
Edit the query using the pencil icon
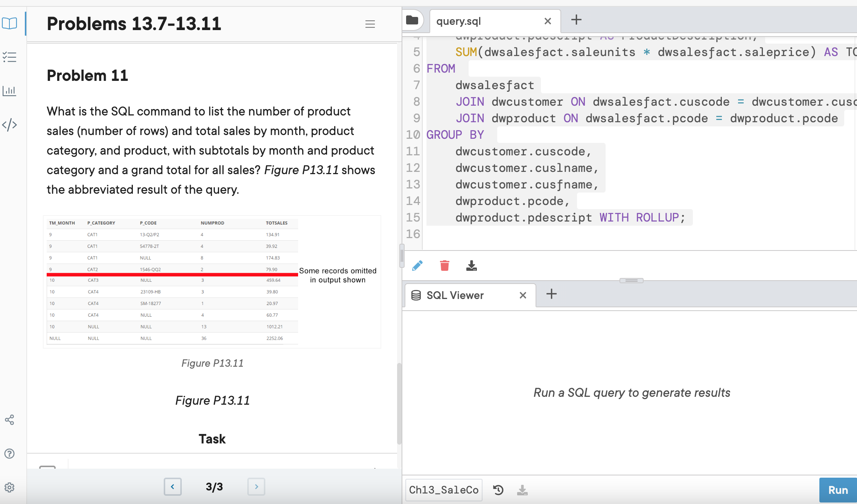(x=417, y=265)
